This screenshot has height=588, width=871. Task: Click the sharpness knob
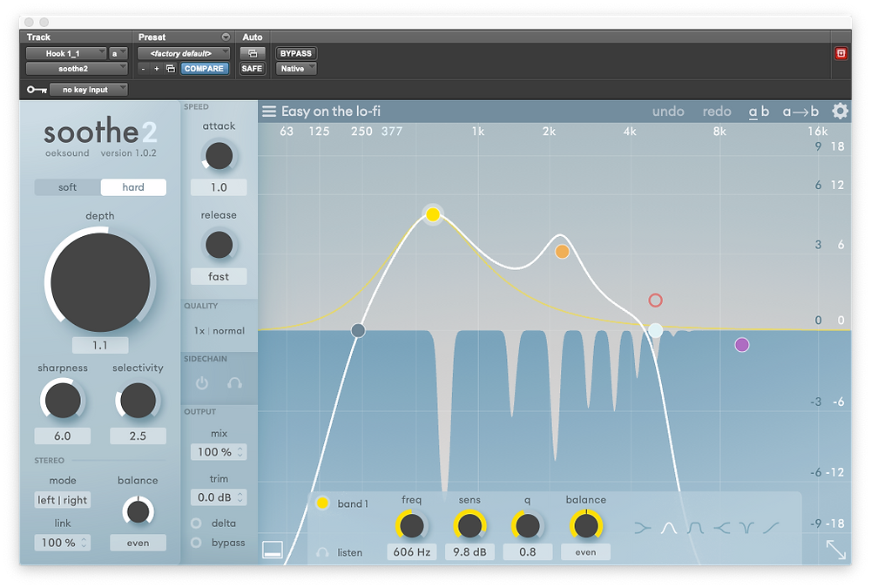62,400
